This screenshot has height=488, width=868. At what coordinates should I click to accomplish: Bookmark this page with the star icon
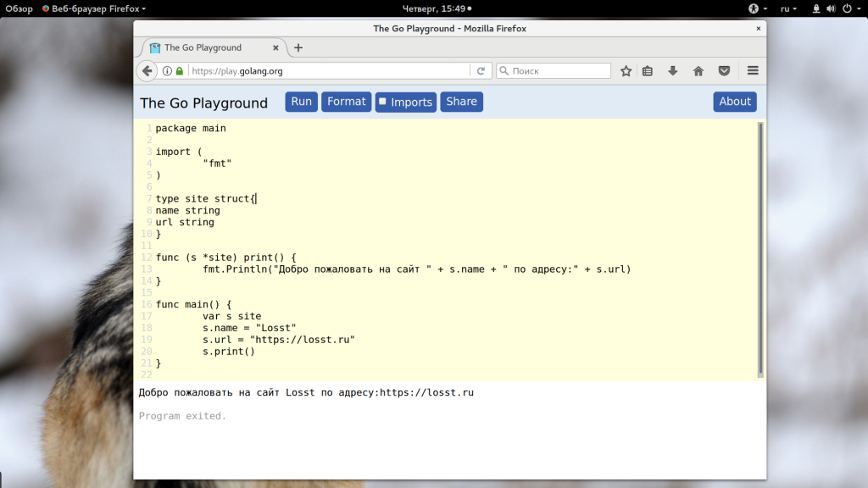(626, 71)
